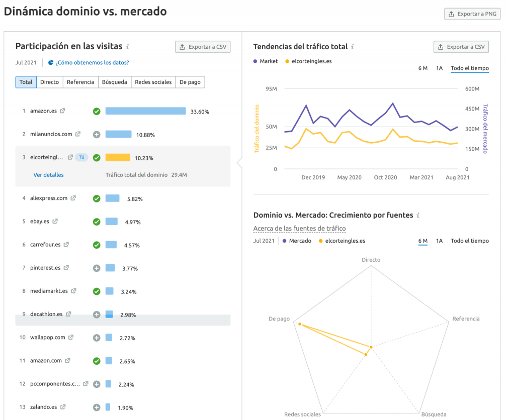Set growth by sources range to 1A
The image size is (508, 420).
[439, 241]
